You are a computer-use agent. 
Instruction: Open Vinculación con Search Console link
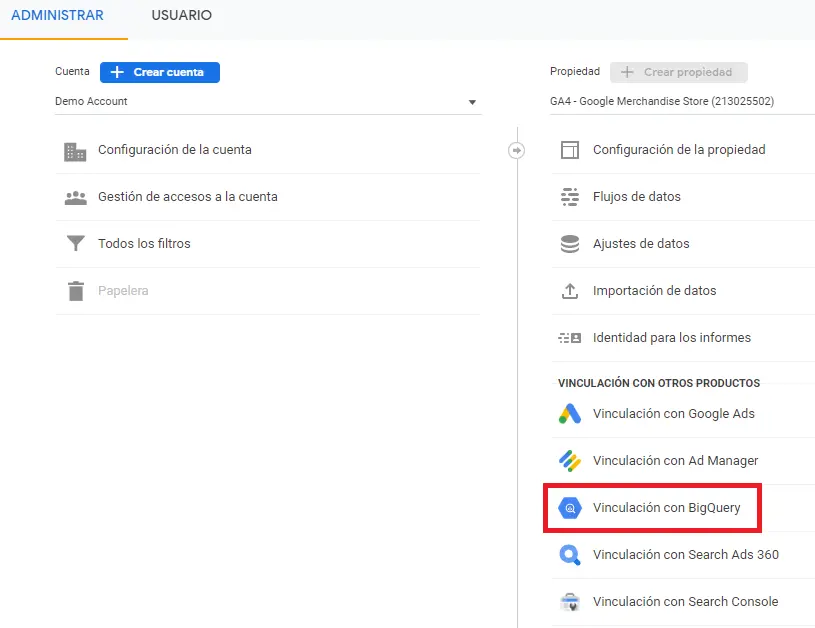click(683, 602)
